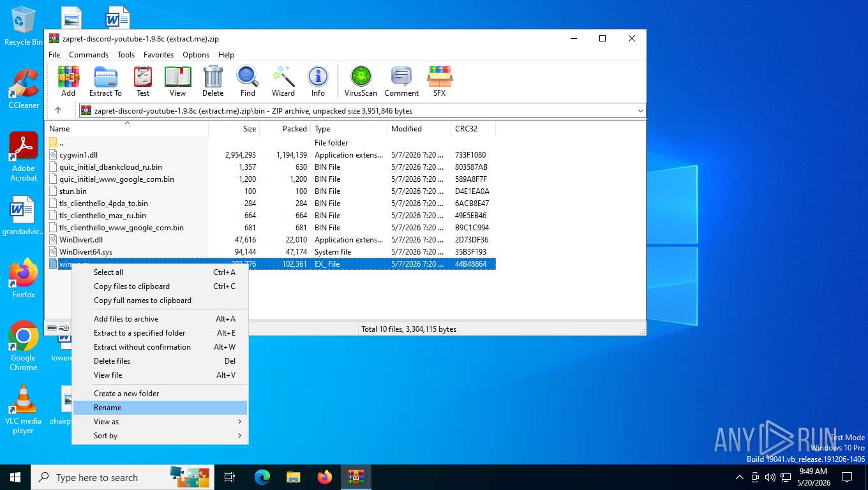This screenshot has width=868, height=490.
Task: Click the Add toolbar icon
Action: point(68,81)
